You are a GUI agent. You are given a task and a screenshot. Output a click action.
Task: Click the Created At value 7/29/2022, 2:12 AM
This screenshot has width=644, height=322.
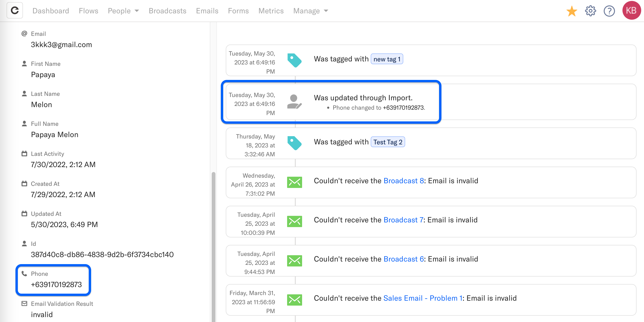63,195
